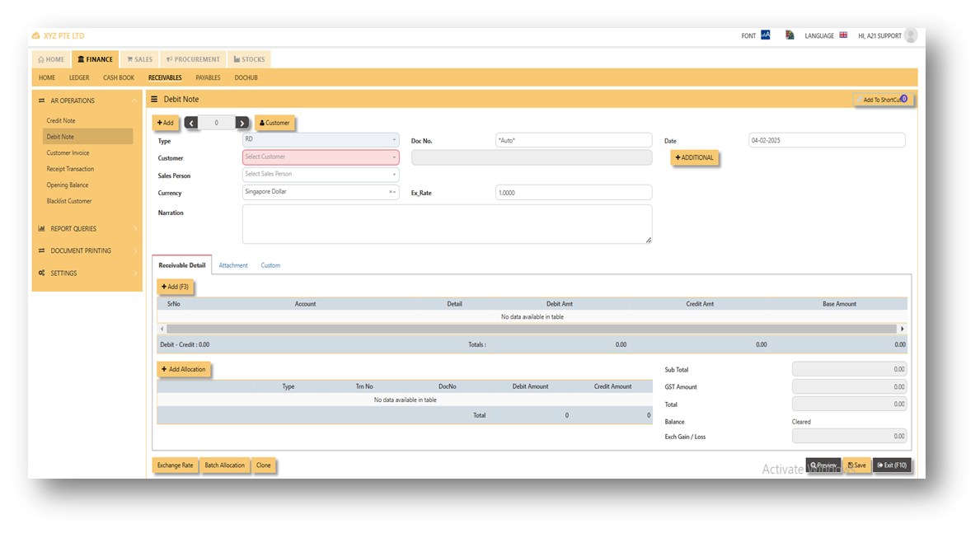Click the Trn No column header

[x=364, y=387]
